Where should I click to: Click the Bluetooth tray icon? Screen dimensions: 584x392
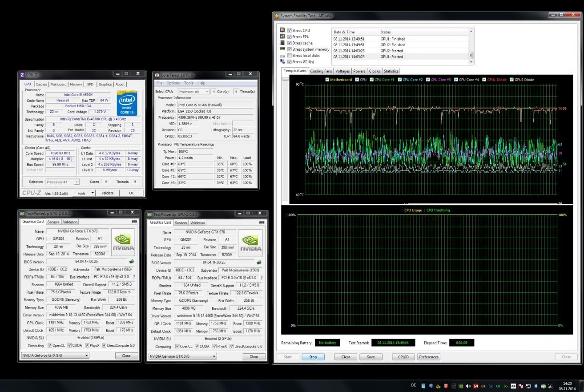click(x=536, y=386)
